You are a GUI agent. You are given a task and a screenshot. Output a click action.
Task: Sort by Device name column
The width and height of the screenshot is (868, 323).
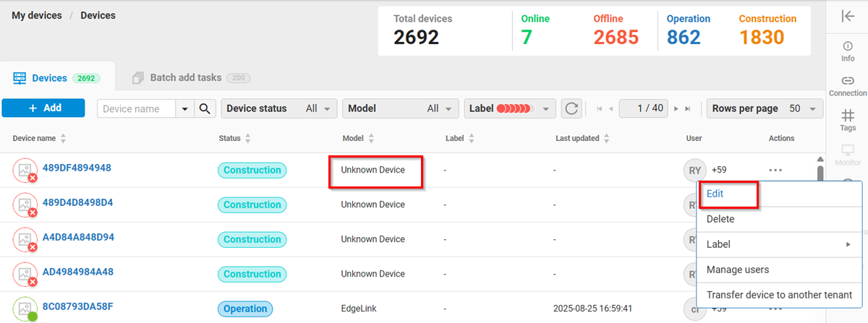63,138
